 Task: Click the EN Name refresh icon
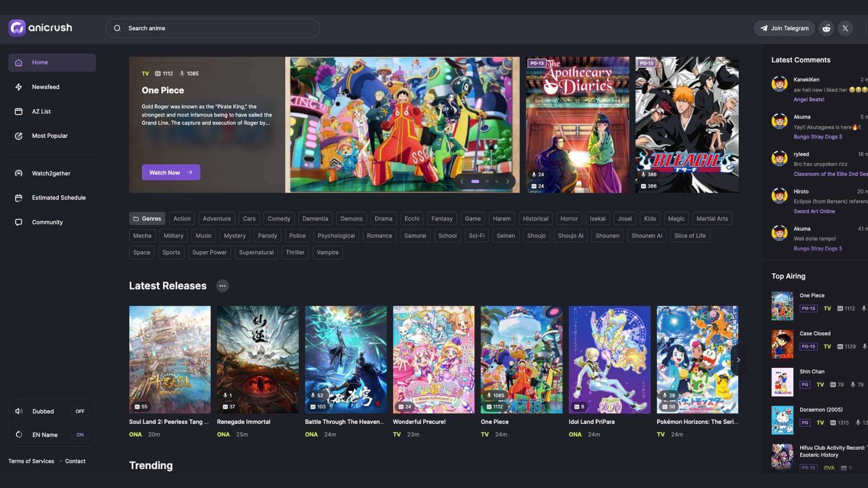click(19, 435)
